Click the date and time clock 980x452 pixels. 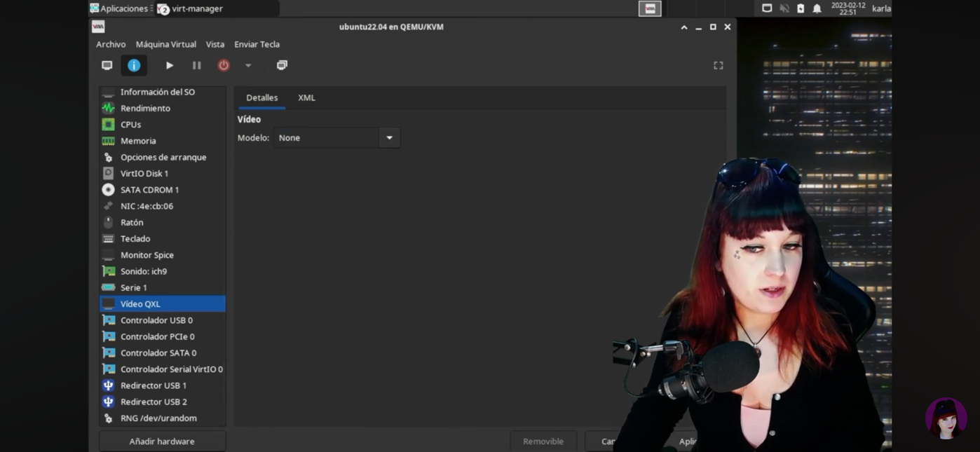(x=848, y=8)
